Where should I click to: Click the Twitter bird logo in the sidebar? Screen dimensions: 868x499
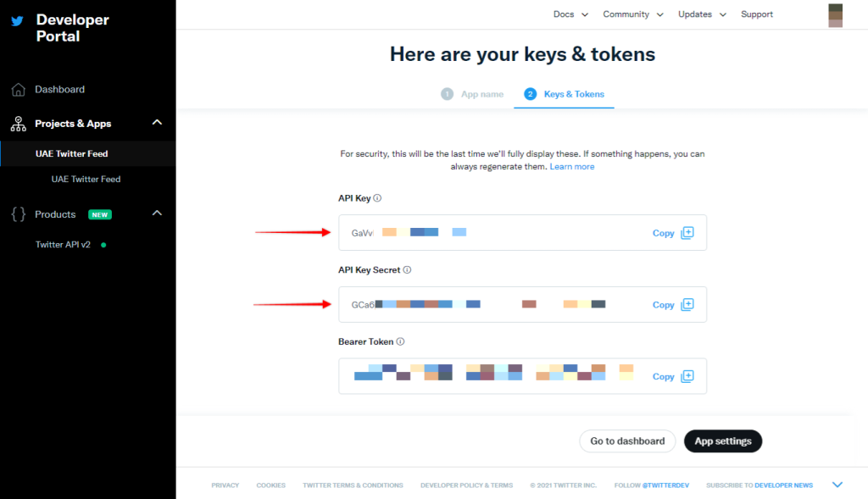pos(19,20)
